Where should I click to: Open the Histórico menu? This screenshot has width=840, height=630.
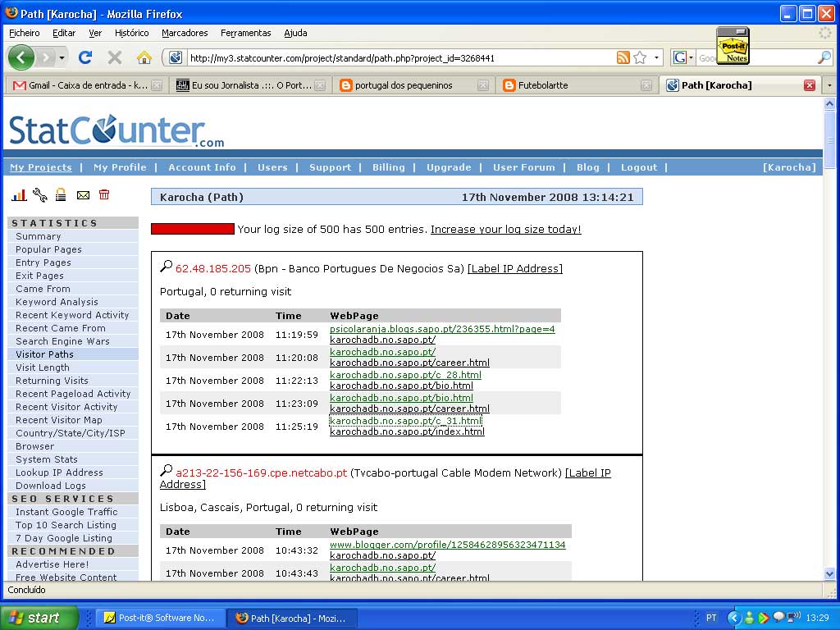click(132, 33)
